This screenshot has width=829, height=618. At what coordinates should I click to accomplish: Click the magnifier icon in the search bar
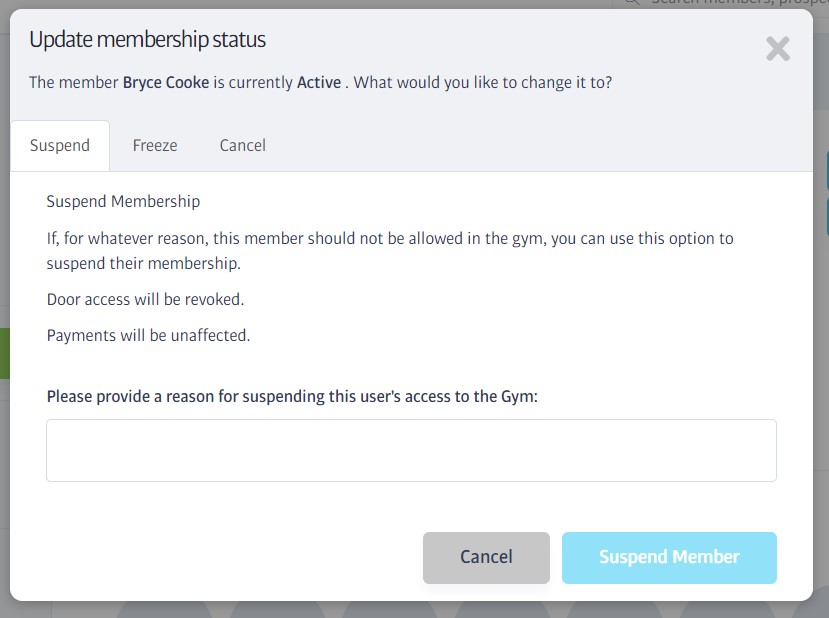click(x=631, y=3)
